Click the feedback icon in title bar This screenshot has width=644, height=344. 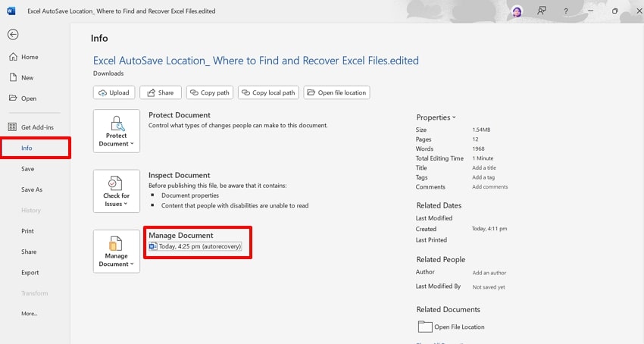click(542, 11)
